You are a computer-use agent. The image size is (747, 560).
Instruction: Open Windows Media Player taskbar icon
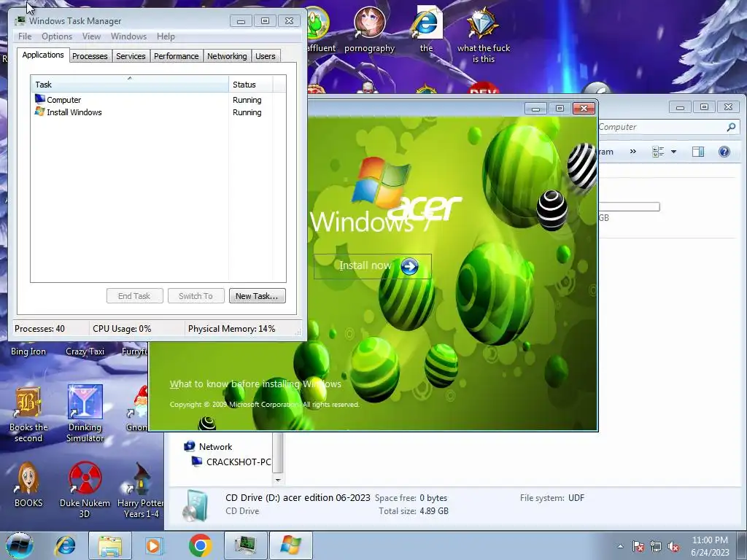154,545
